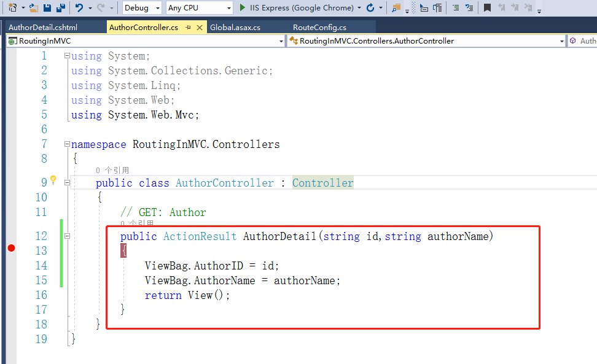The image size is (597, 364).
Task: Click the Find in Files folder-search icon
Action: [396, 7]
